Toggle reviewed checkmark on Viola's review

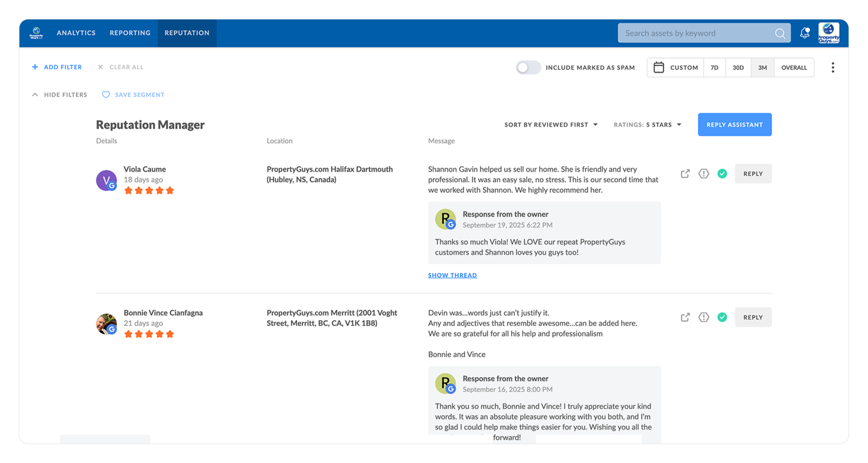[x=722, y=173]
